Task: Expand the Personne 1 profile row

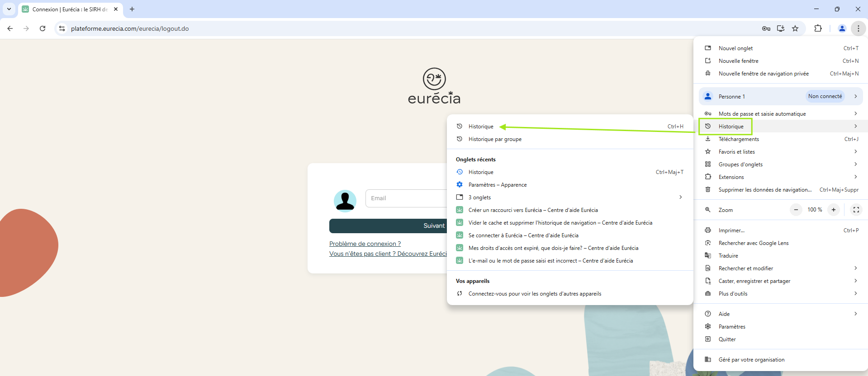Action: (x=781, y=96)
